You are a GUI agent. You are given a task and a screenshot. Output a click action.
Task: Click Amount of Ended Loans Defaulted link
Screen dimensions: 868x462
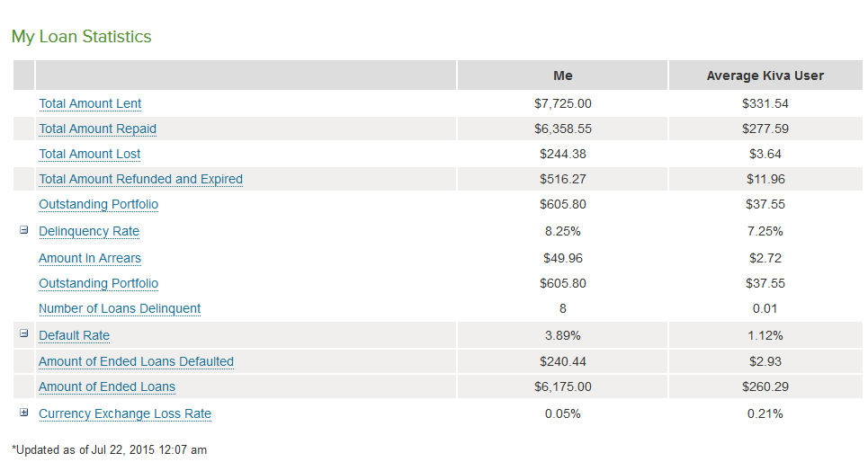click(x=136, y=361)
